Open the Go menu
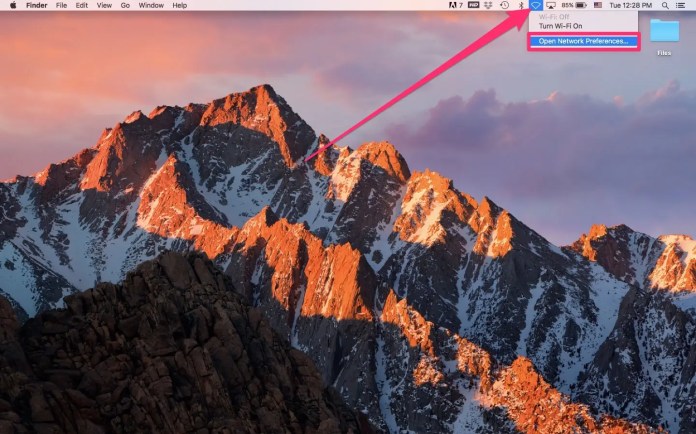Image resolution: width=696 pixels, height=434 pixels. (125, 5)
